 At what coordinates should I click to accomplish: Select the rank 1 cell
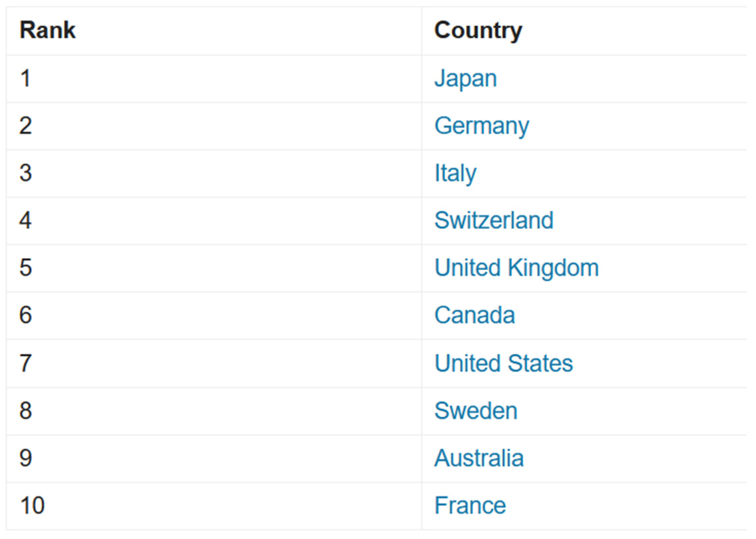tap(26, 78)
